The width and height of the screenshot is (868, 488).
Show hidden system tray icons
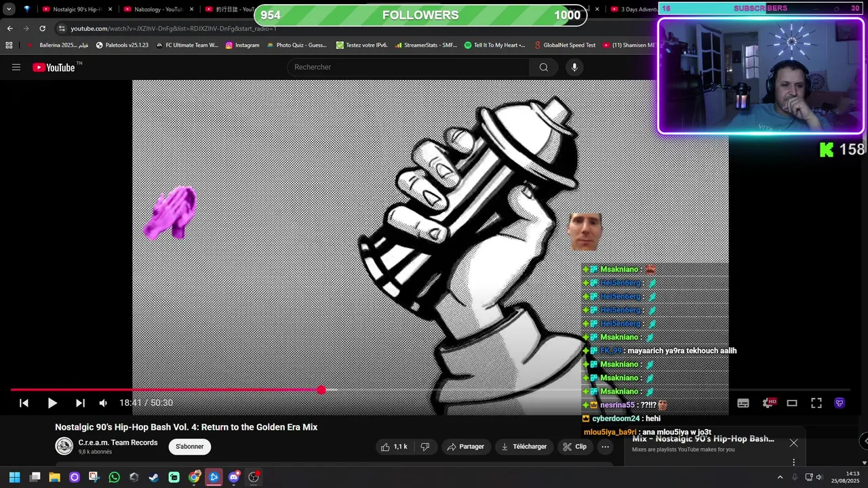[780, 477]
